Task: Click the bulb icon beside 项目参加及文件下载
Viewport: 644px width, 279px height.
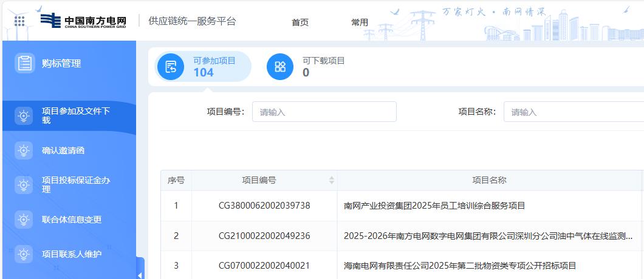Action: click(24, 116)
